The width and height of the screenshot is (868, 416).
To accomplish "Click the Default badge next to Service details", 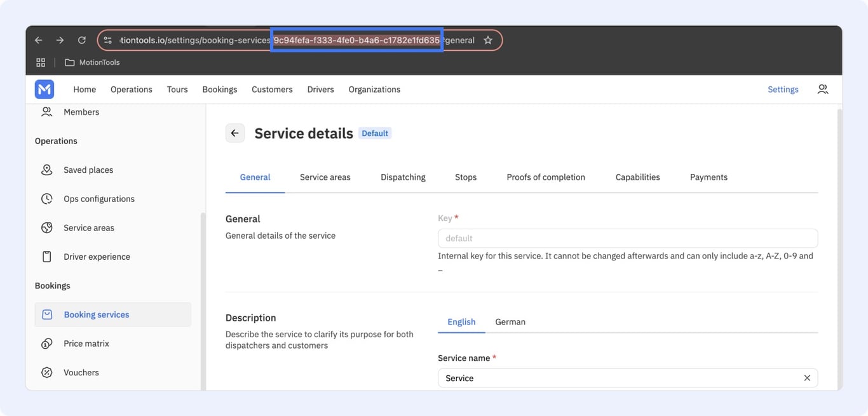I will tap(375, 133).
